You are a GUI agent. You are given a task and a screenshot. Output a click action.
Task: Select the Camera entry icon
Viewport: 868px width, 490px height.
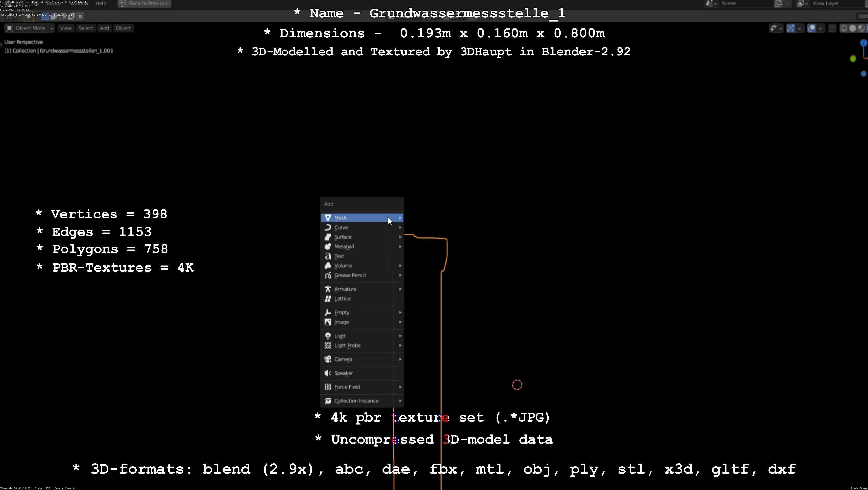[327, 359]
